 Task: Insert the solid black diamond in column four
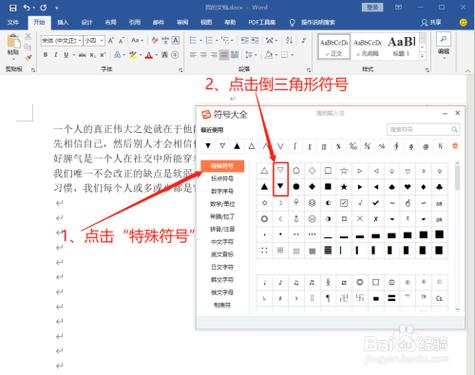point(312,187)
